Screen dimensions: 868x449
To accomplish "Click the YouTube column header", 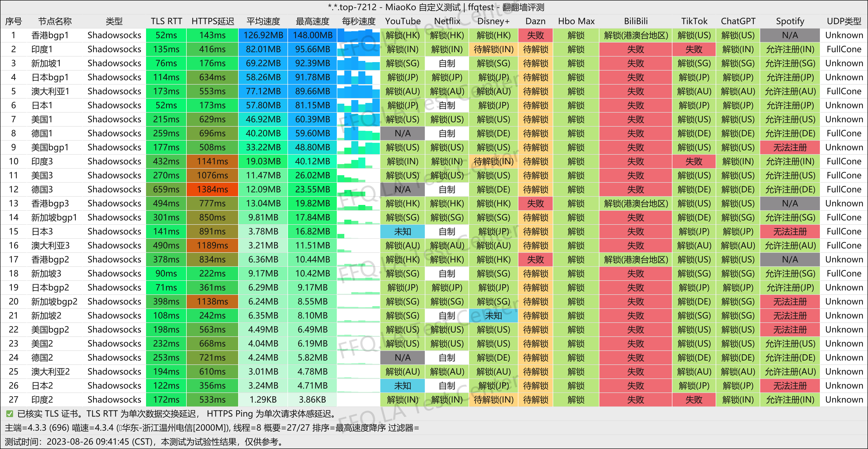I will click(403, 21).
